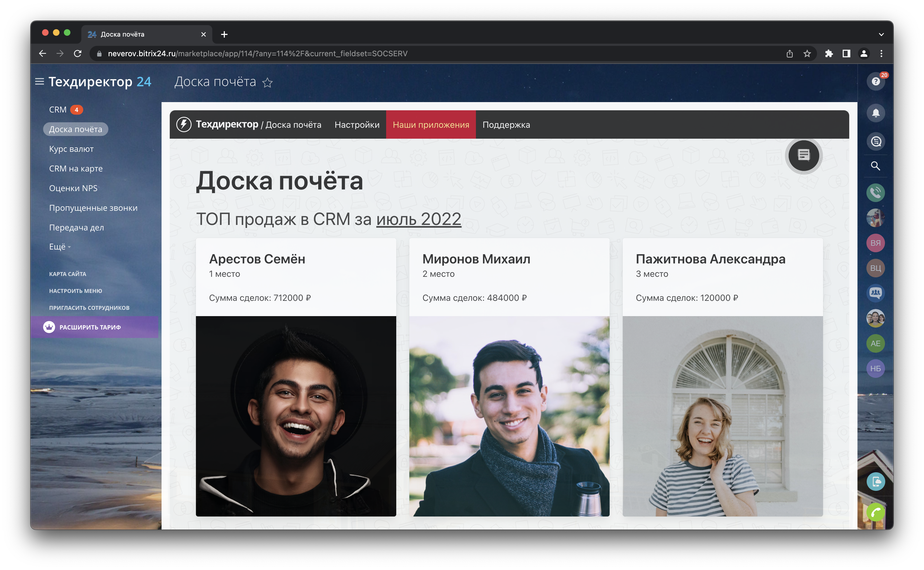924x570 pixels.
Task: Open the blue group chat icon
Action: pyautogui.click(x=875, y=293)
